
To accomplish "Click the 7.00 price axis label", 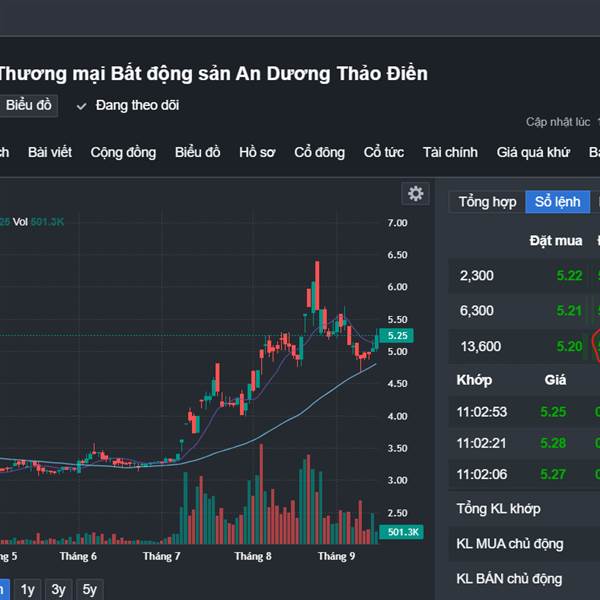I will click(397, 223).
